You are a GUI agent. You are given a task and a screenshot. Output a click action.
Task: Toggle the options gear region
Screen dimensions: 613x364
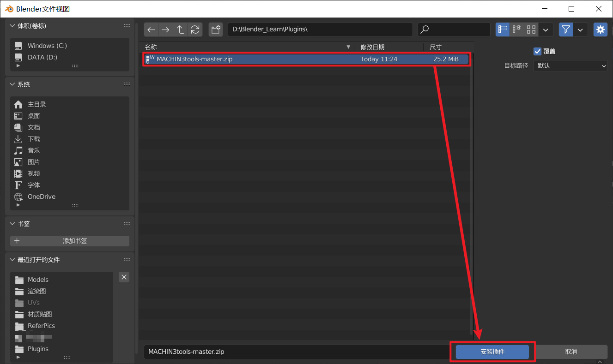pyautogui.click(x=600, y=30)
